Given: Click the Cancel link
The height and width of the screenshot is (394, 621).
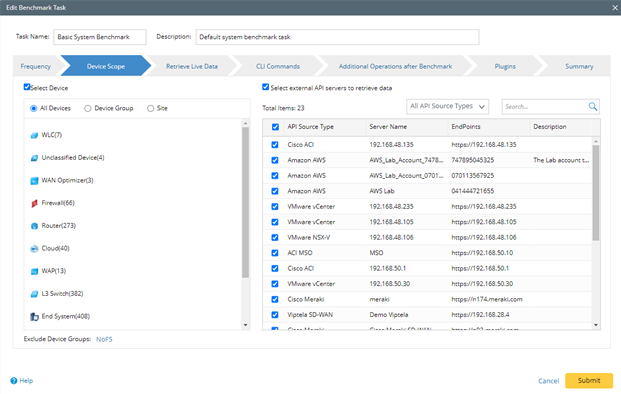Looking at the screenshot, I should (x=549, y=381).
